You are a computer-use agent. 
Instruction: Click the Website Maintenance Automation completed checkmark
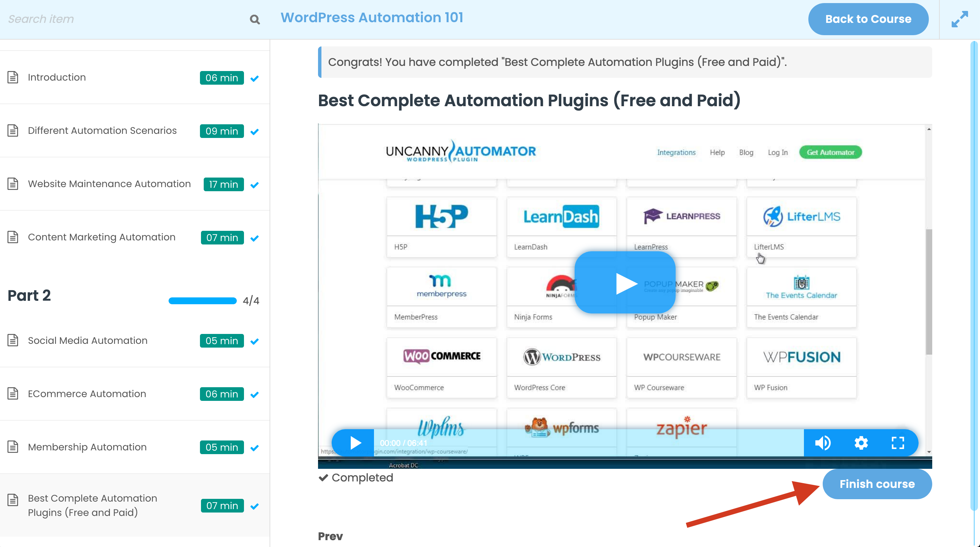[x=255, y=185]
